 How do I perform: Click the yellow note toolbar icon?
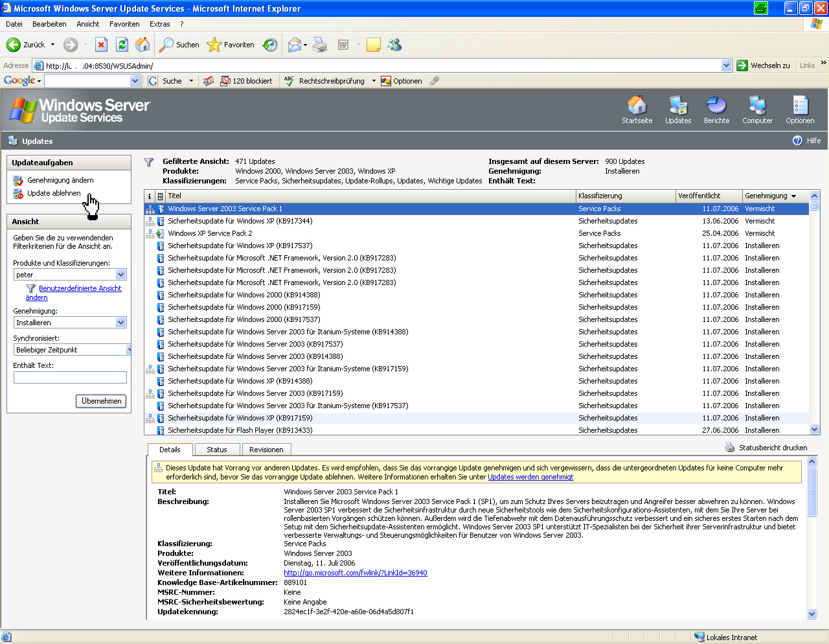point(373,45)
